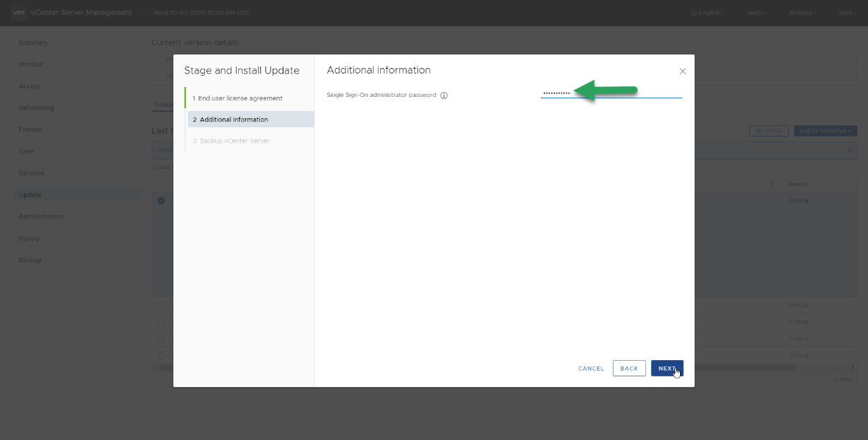This screenshot has height=440, width=868.
Task: Click the Severity column header
Action: click(x=799, y=185)
